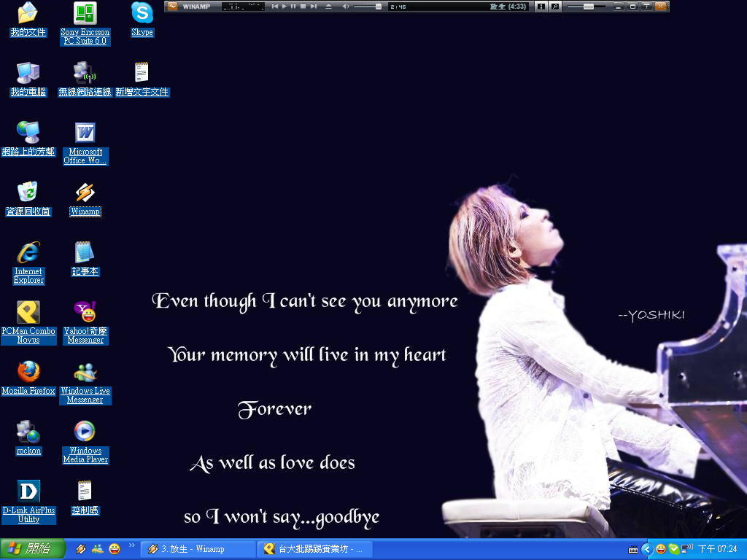Launch Yahoo Messenger from Quick Launch
Image resolution: width=747 pixels, height=560 pixels.
[115, 549]
